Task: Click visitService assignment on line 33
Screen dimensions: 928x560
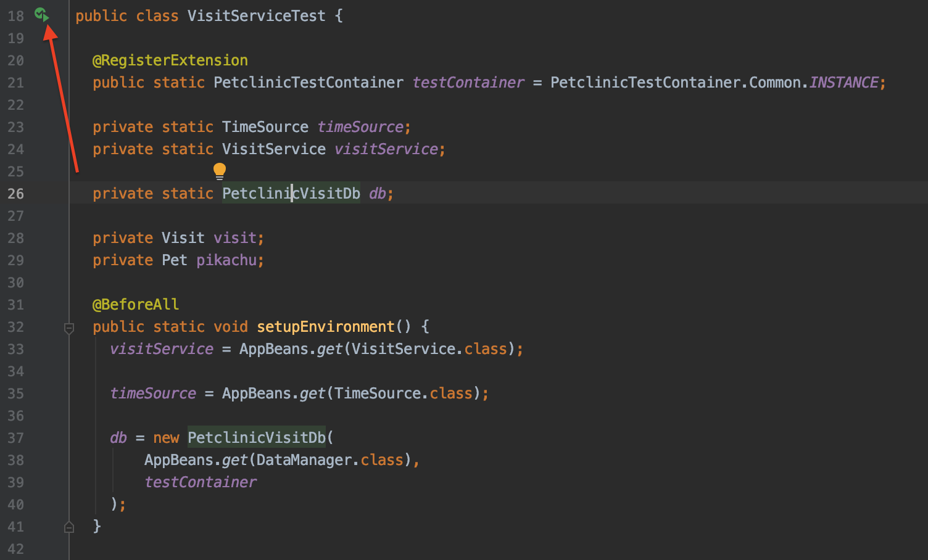Action: (x=161, y=348)
